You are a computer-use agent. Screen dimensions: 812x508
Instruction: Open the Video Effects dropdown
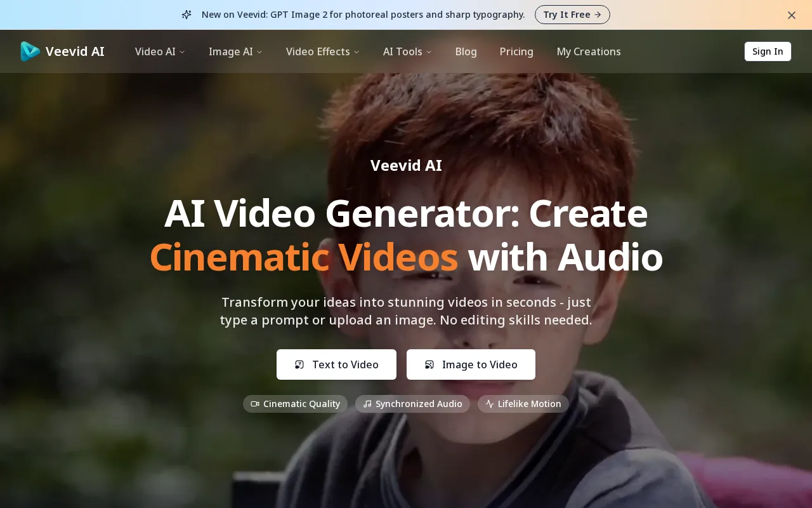pyautogui.click(x=322, y=51)
